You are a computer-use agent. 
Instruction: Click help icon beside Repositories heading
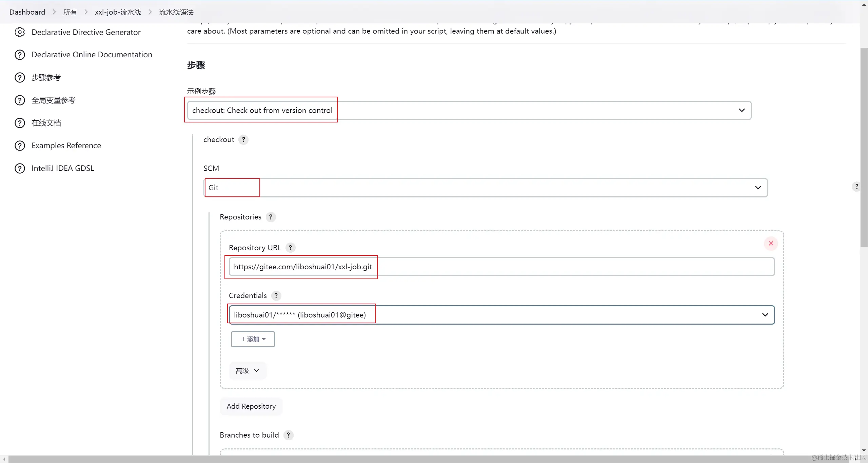[x=271, y=217]
